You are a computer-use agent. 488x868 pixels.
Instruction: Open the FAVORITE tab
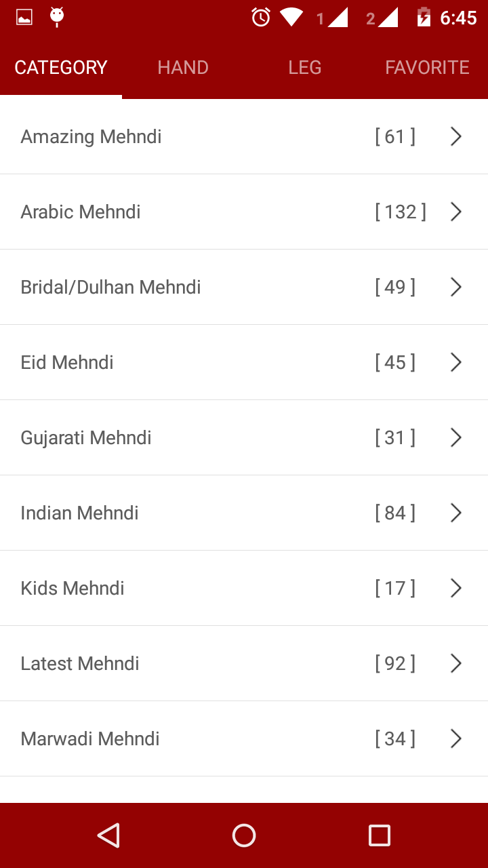point(427,68)
